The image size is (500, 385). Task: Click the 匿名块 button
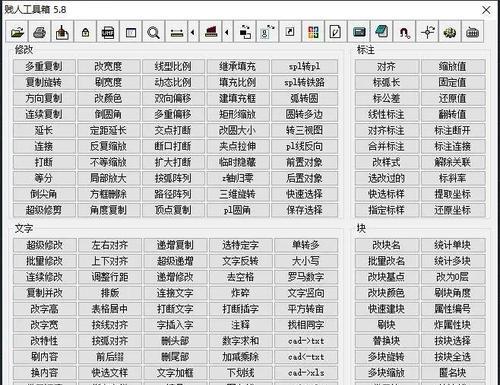click(453, 373)
